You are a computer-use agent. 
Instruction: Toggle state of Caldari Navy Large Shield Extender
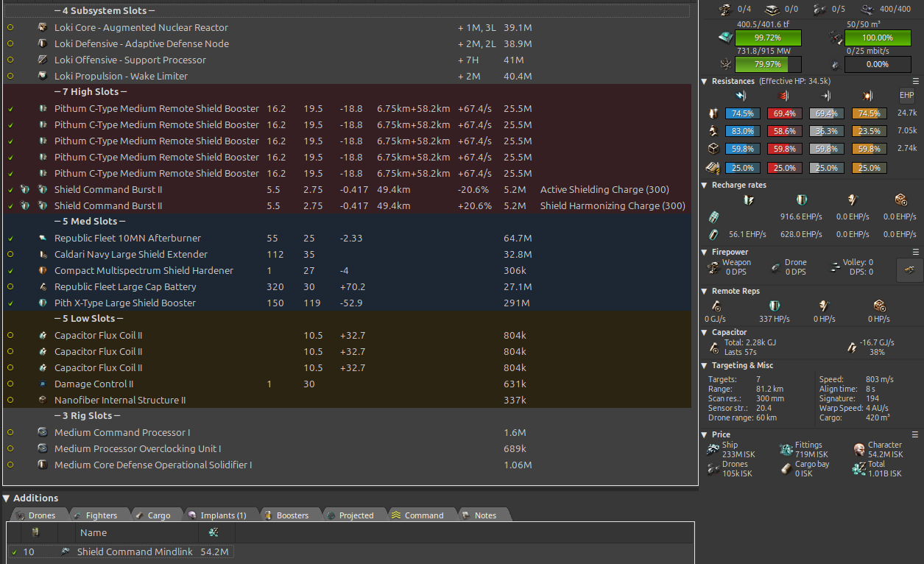tap(10, 255)
